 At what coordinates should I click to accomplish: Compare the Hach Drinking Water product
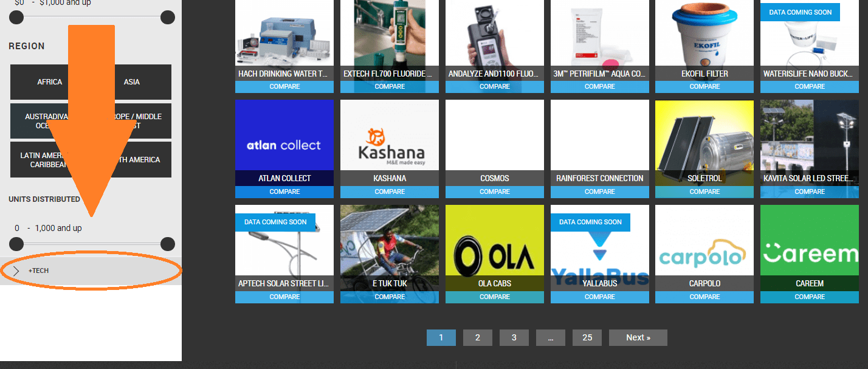coord(284,86)
